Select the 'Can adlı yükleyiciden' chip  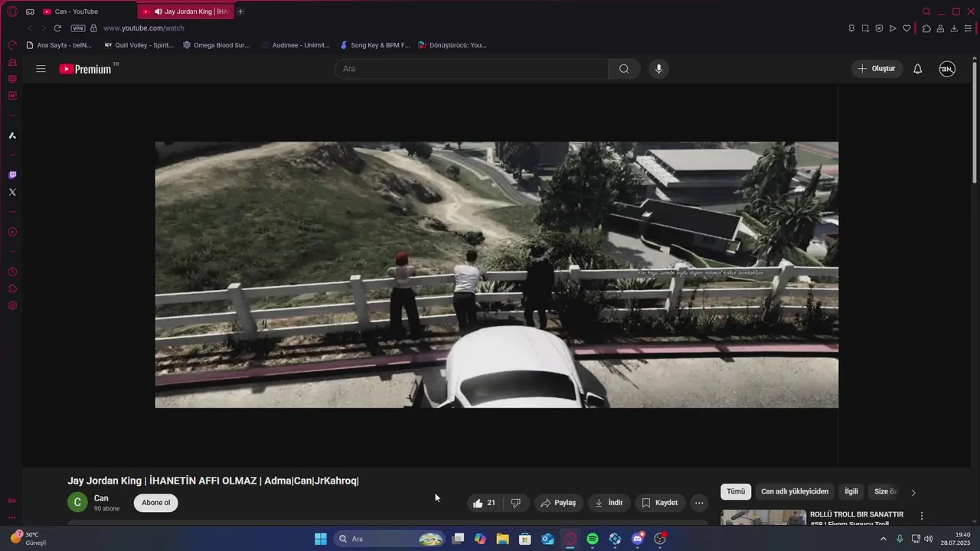click(795, 491)
